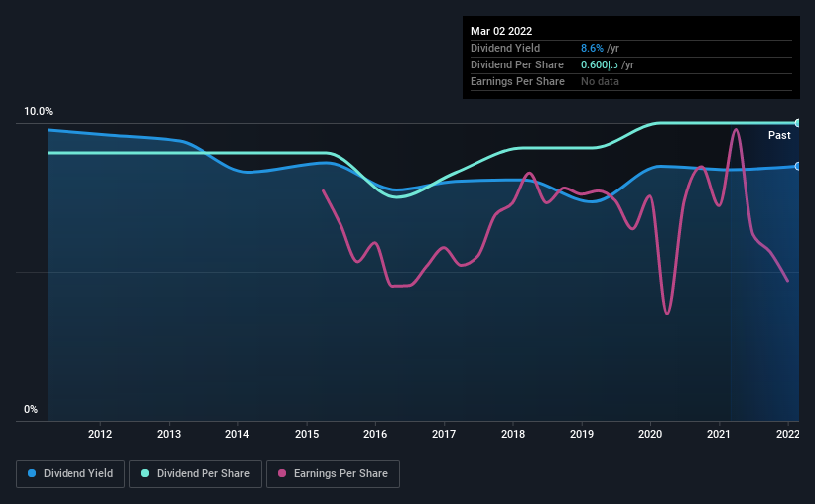Click the 2022 x-axis label

[x=788, y=434]
